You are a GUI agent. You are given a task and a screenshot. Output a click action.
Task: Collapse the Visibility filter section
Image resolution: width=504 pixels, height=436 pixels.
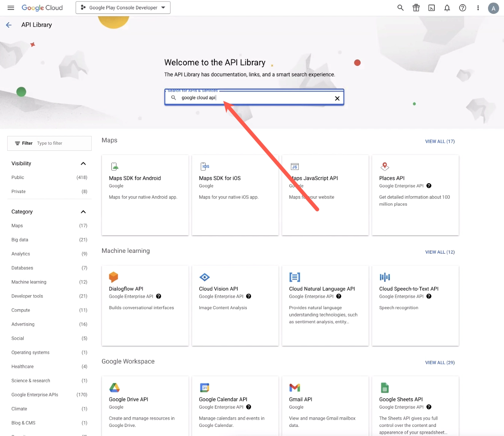[83, 163]
